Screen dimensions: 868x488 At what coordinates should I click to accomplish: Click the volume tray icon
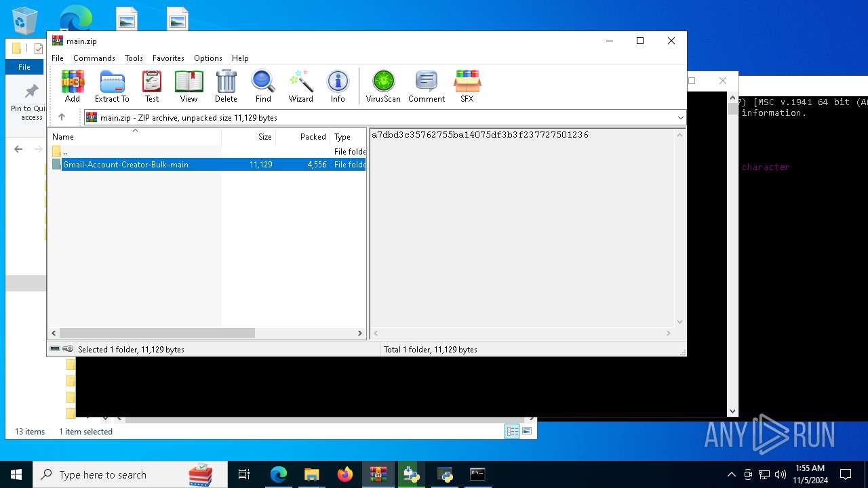click(x=781, y=474)
